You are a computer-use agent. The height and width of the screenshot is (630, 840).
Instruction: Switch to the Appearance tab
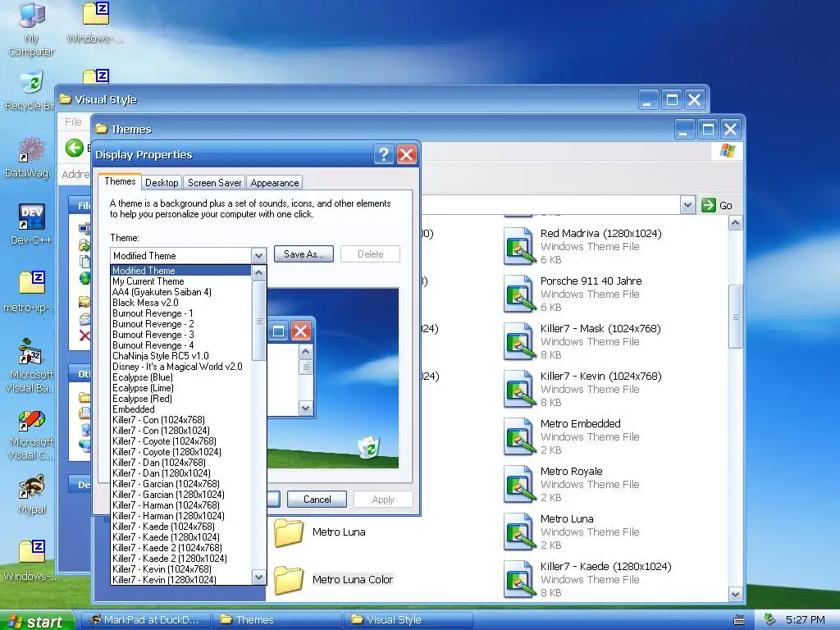[274, 183]
